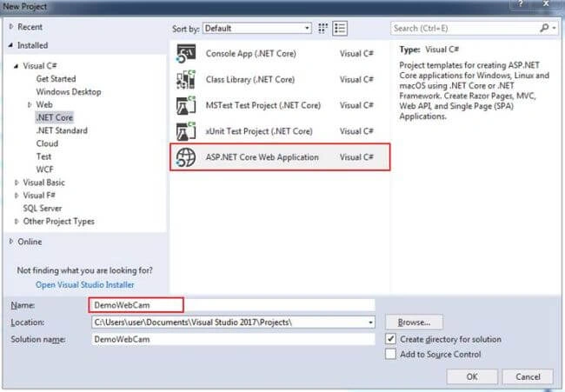
Task: Collapse the Visual C# node
Action: click(x=17, y=66)
